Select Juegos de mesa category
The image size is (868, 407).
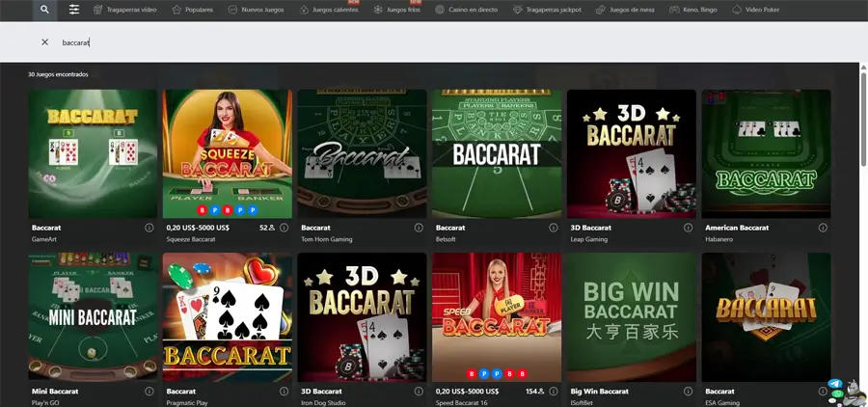point(625,10)
